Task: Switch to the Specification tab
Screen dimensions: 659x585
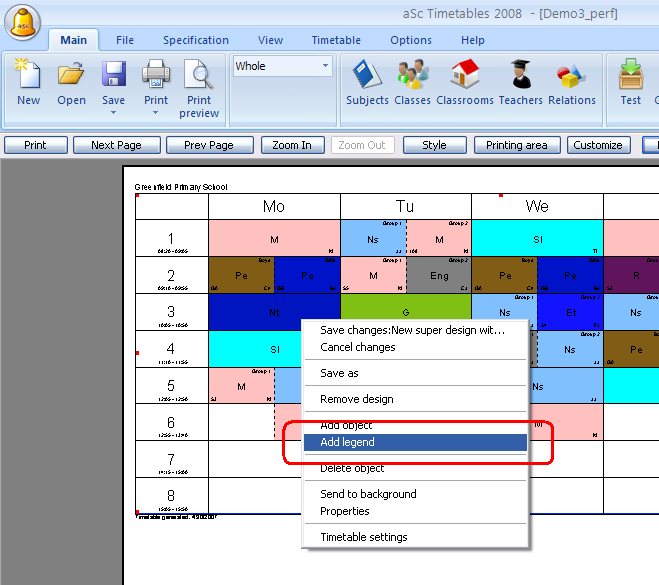Action: pyautogui.click(x=196, y=40)
